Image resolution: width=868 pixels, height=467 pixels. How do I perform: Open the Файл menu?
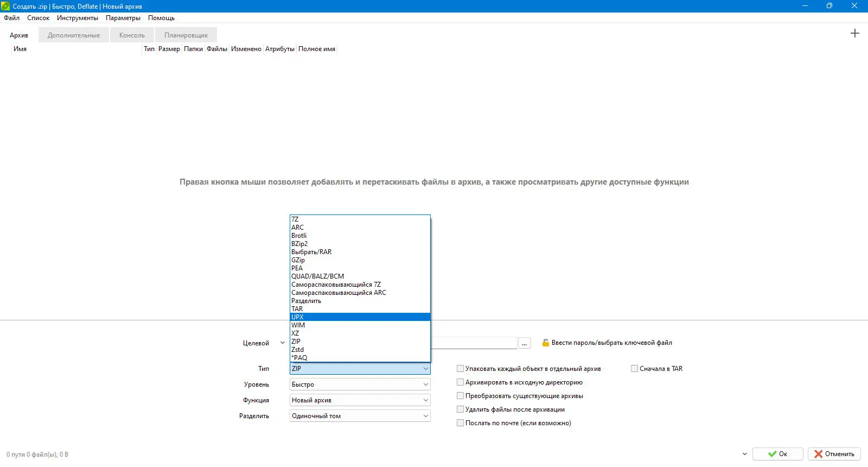11,18
